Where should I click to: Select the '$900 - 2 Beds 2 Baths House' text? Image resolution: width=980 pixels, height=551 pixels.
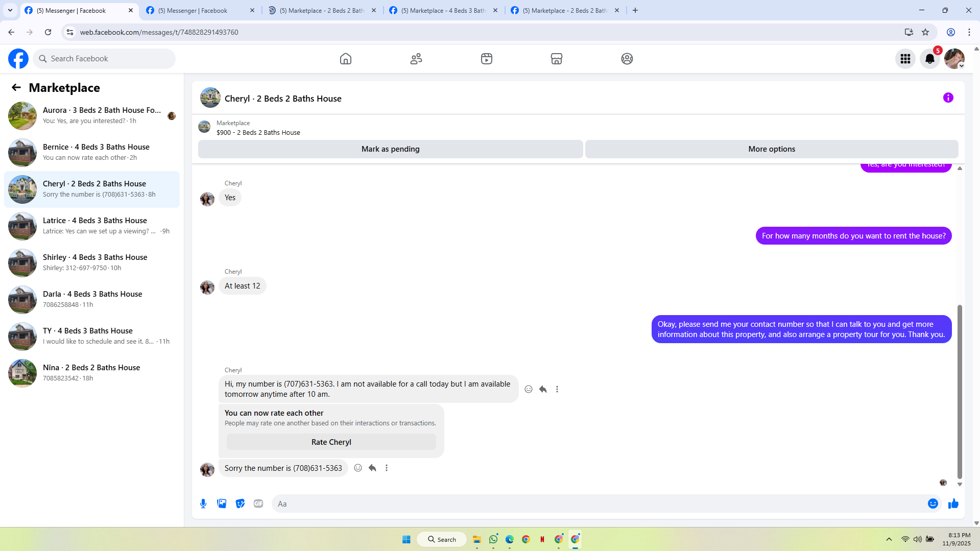tap(258, 133)
